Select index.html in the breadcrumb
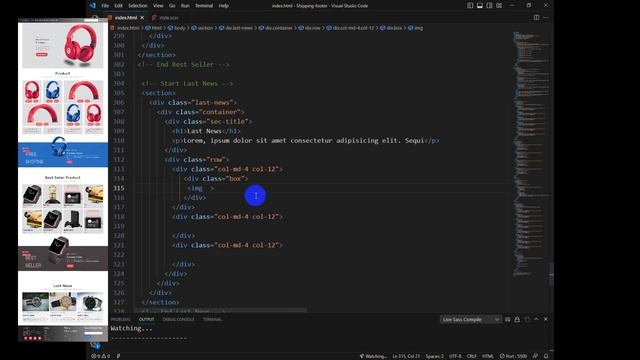 (128, 28)
